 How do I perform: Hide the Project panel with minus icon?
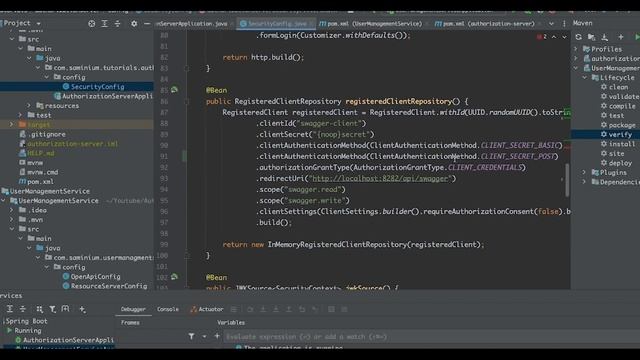click(x=147, y=24)
